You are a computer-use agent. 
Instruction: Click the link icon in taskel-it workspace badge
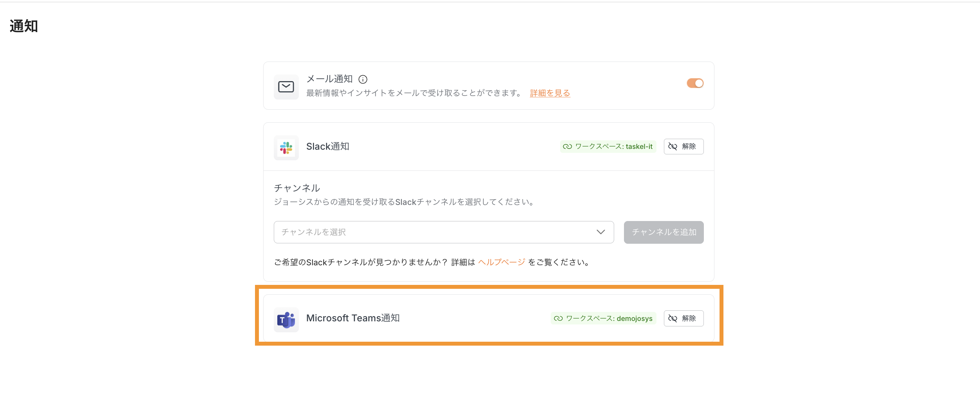pos(567,147)
